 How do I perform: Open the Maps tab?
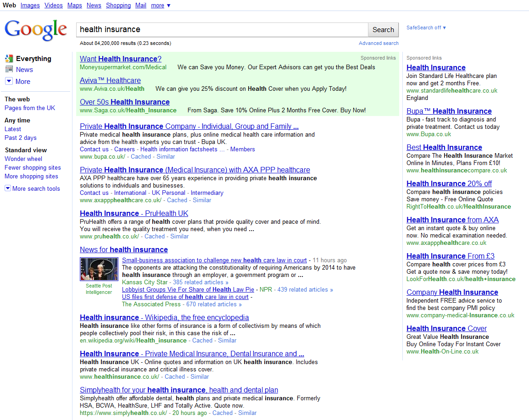(75, 6)
